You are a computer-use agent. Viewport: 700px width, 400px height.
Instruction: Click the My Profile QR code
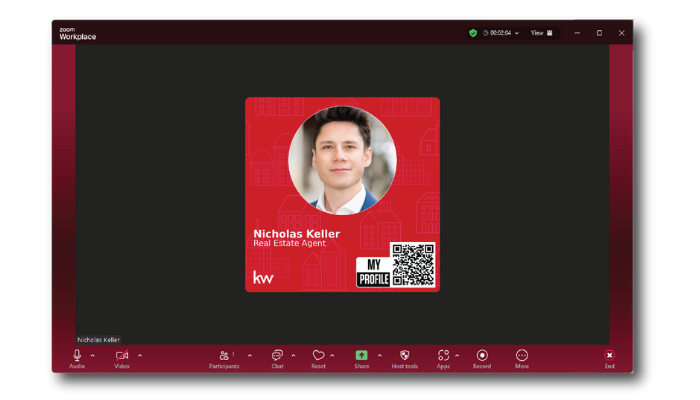[413, 265]
